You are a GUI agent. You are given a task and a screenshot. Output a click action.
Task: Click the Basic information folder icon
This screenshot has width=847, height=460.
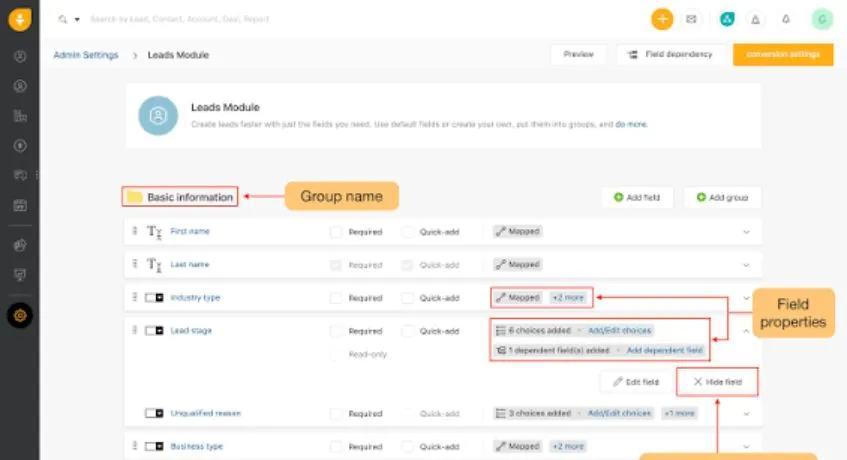(134, 197)
